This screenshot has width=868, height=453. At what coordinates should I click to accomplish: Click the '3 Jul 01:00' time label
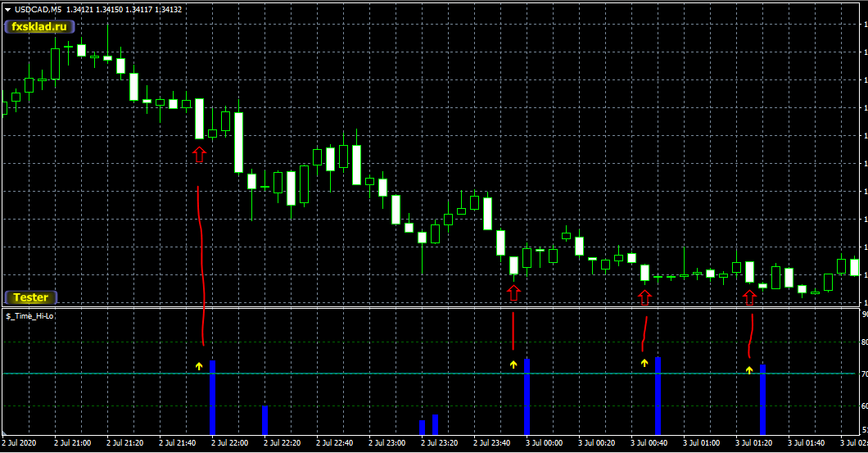point(702,443)
